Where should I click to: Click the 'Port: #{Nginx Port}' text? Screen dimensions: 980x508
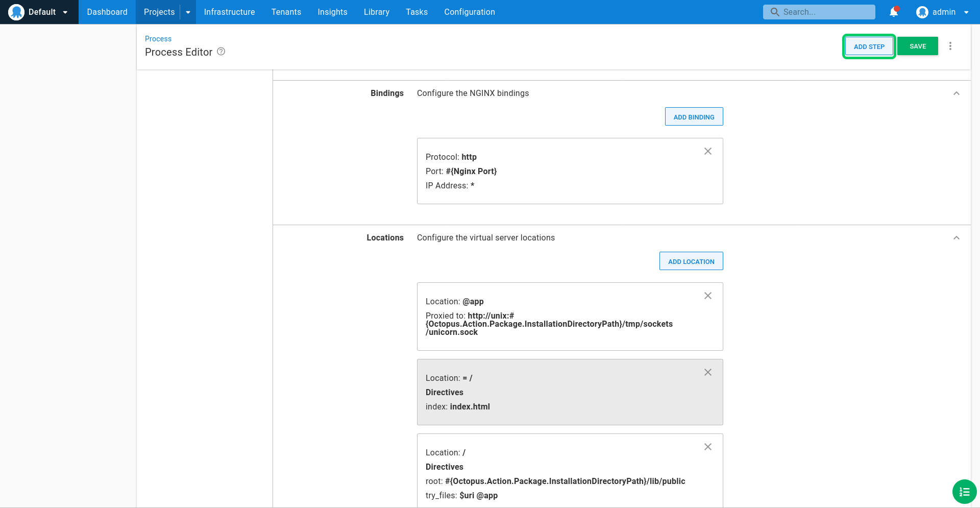click(x=461, y=171)
